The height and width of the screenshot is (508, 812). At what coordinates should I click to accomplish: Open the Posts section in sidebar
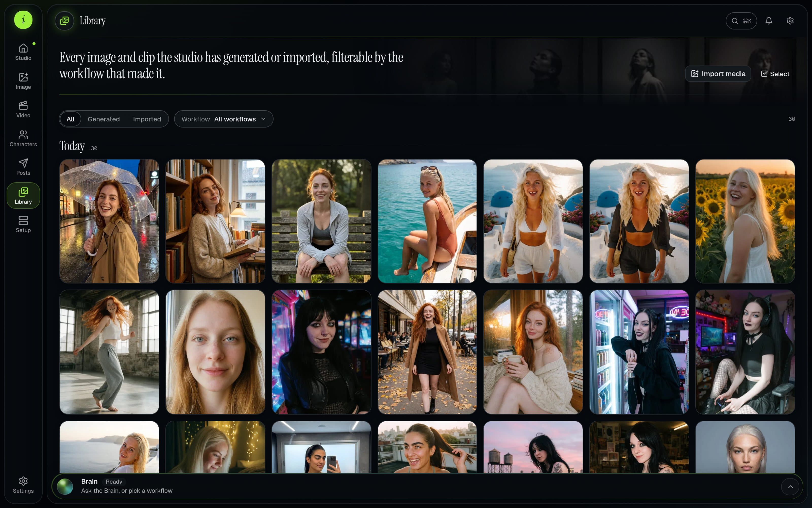[x=23, y=167]
